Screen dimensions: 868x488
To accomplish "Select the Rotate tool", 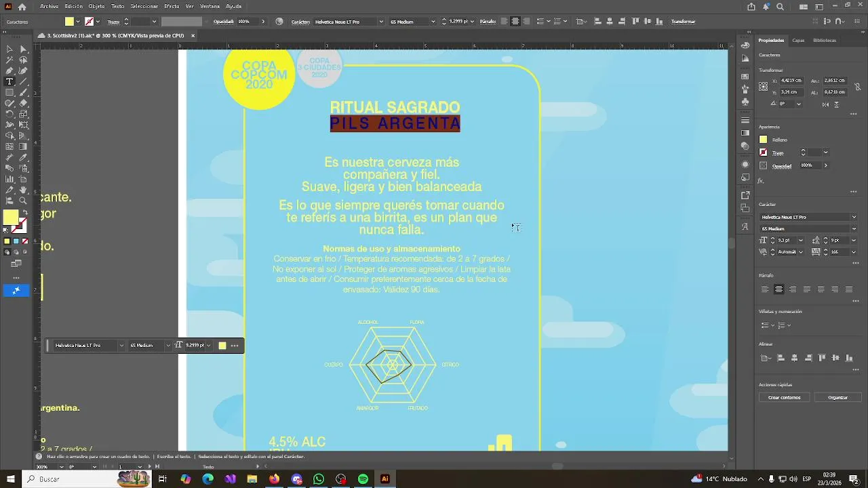I will click(x=9, y=114).
